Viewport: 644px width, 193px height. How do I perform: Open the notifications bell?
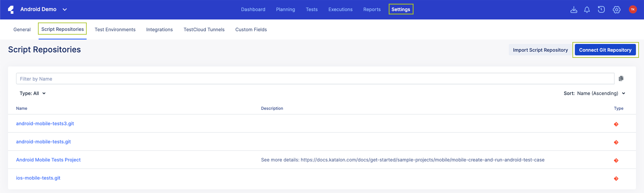(587, 10)
